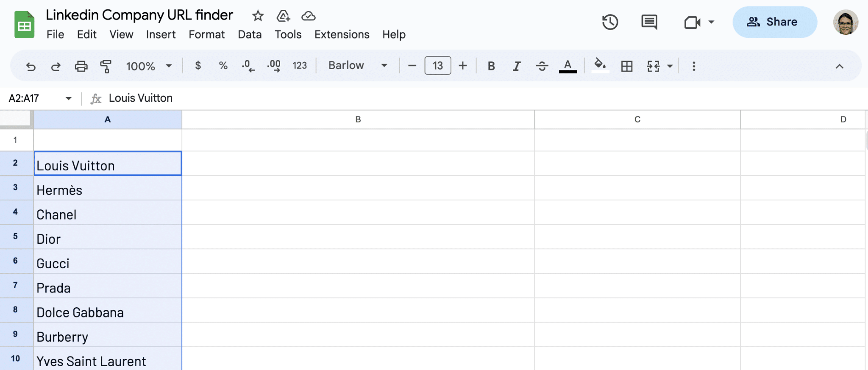Screen dimensions: 868x370
Task: Open the Insert menu
Action: click(x=161, y=34)
